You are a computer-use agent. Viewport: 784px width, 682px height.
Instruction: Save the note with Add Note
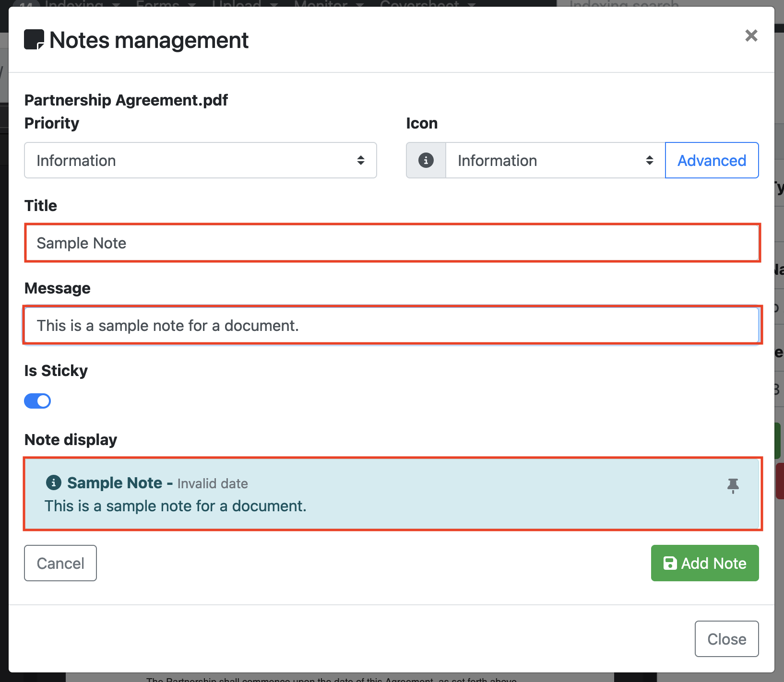click(704, 563)
